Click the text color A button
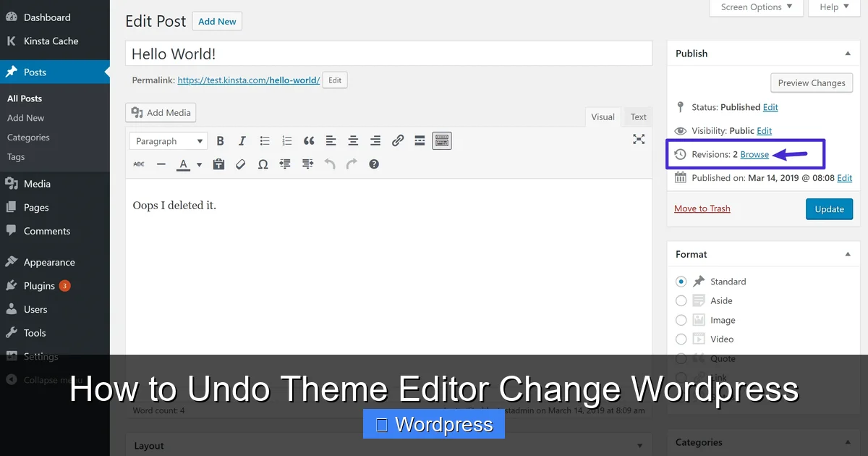868x456 pixels. (184, 164)
